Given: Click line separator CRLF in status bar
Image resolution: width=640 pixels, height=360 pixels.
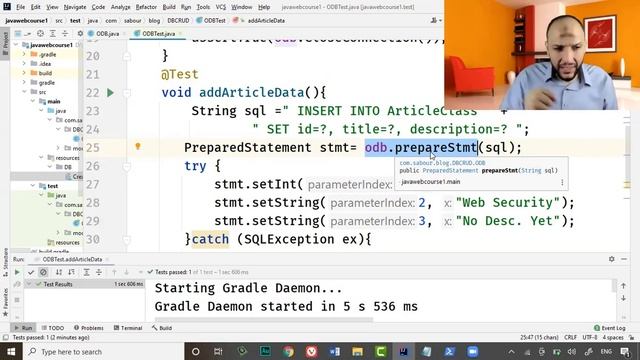Looking at the screenshot, I should (x=570, y=338).
